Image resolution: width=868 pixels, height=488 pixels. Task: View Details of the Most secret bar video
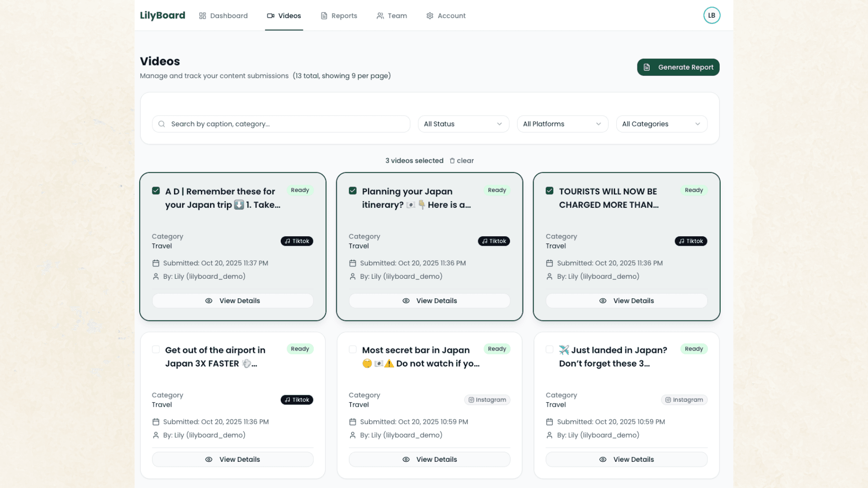(429, 460)
